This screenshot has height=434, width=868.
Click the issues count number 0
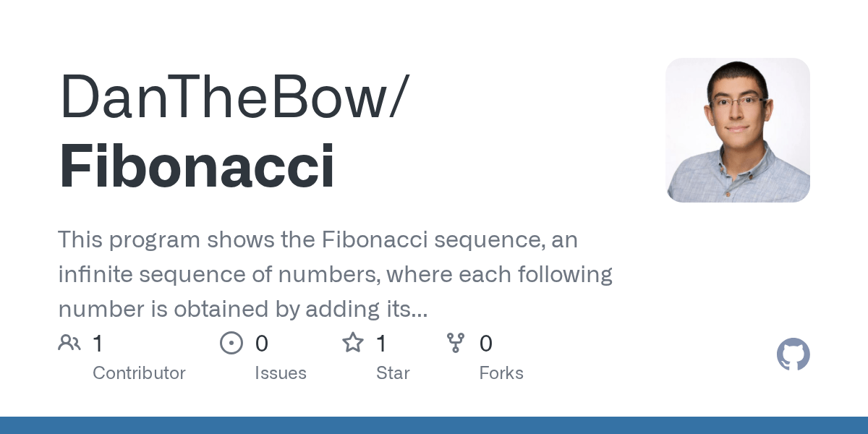[262, 344]
